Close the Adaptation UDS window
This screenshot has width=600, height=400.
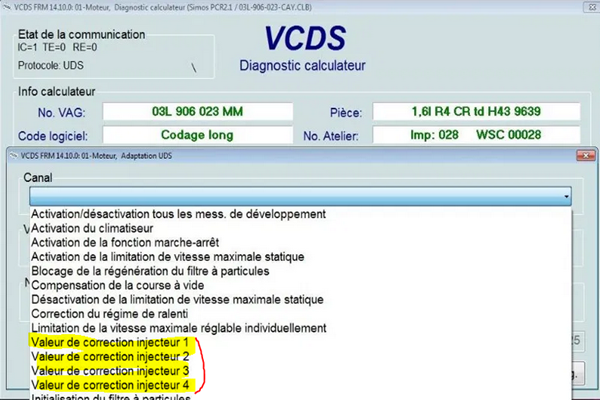coord(585,155)
